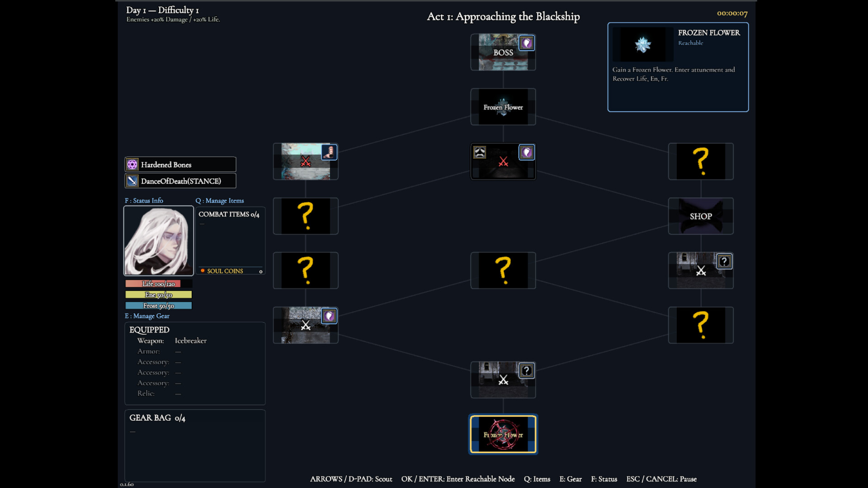The width and height of the screenshot is (868, 488).
Task: Open E: Manage Gear
Action: (147, 316)
